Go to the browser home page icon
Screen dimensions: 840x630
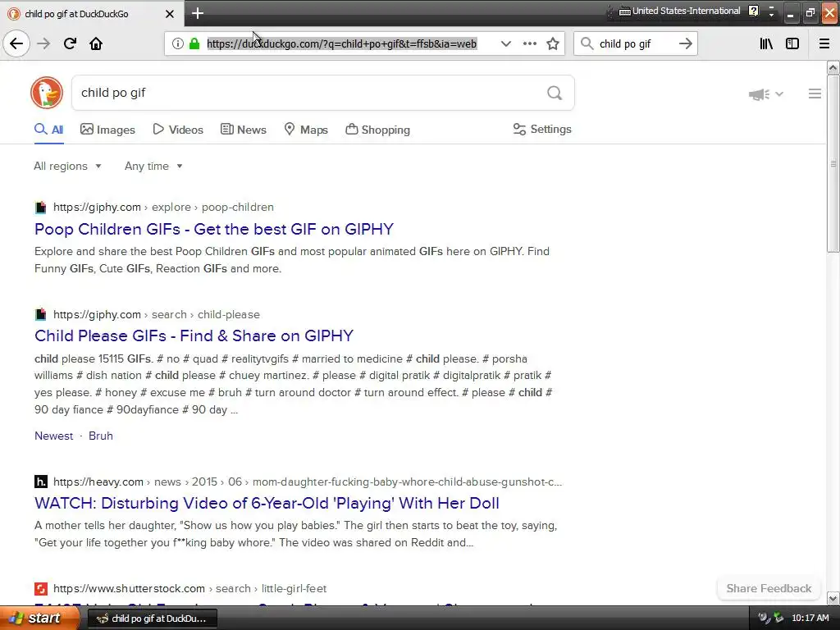coord(96,43)
